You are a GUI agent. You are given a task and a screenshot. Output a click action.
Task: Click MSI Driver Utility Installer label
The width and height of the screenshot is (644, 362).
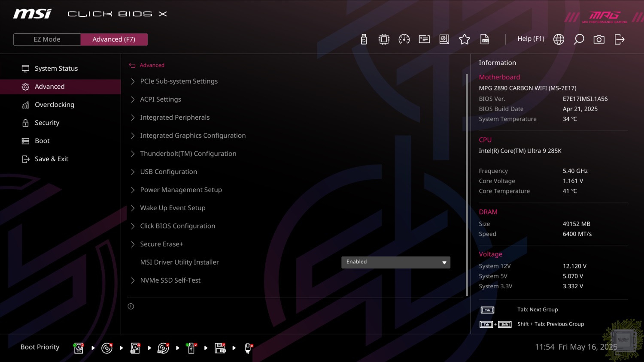179,262
